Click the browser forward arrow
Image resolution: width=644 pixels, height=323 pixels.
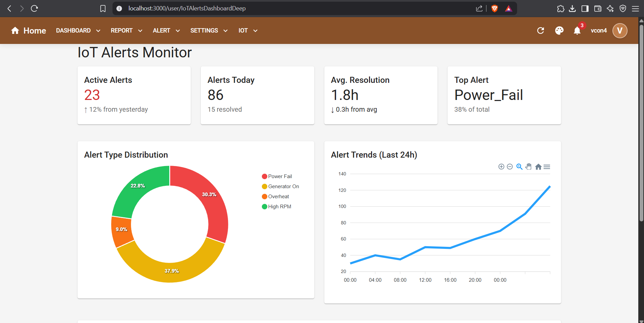click(22, 8)
